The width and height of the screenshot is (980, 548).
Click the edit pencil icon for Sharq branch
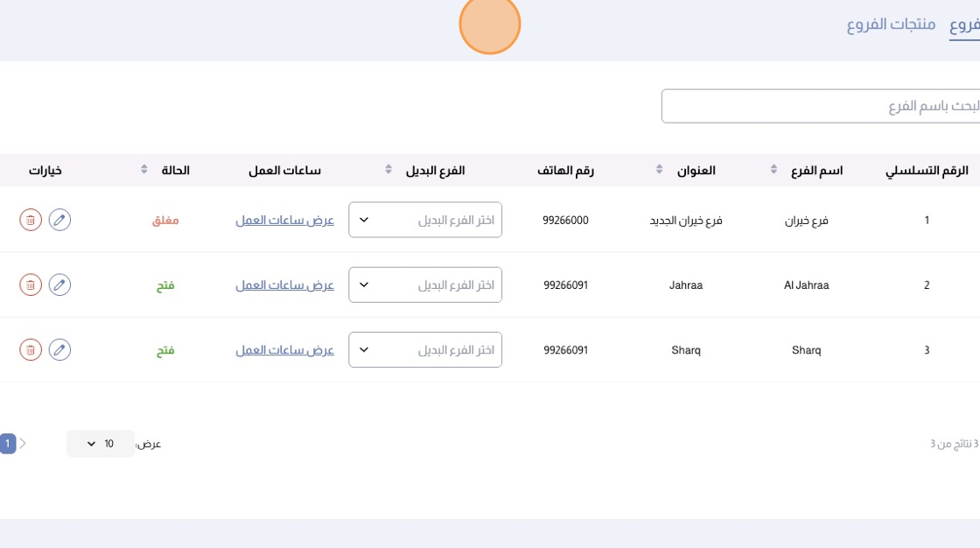[x=59, y=350]
